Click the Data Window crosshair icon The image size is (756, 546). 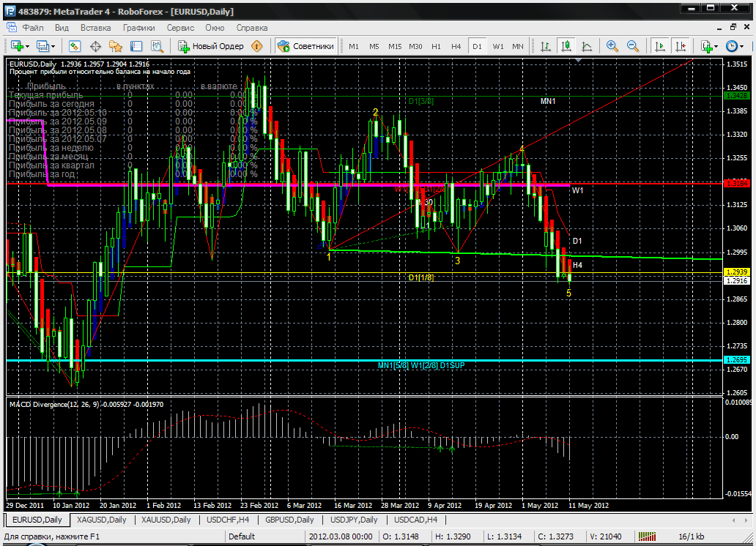click(95, 46)
